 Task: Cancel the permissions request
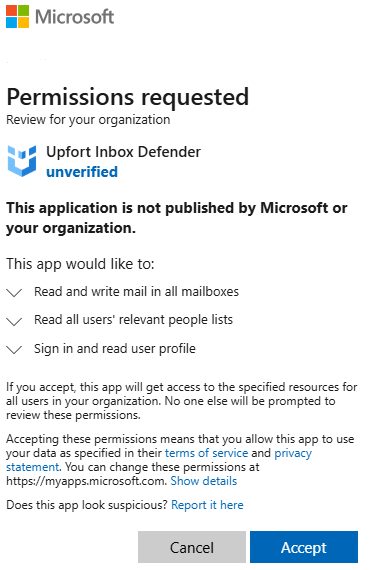click(x=192, y=547)
